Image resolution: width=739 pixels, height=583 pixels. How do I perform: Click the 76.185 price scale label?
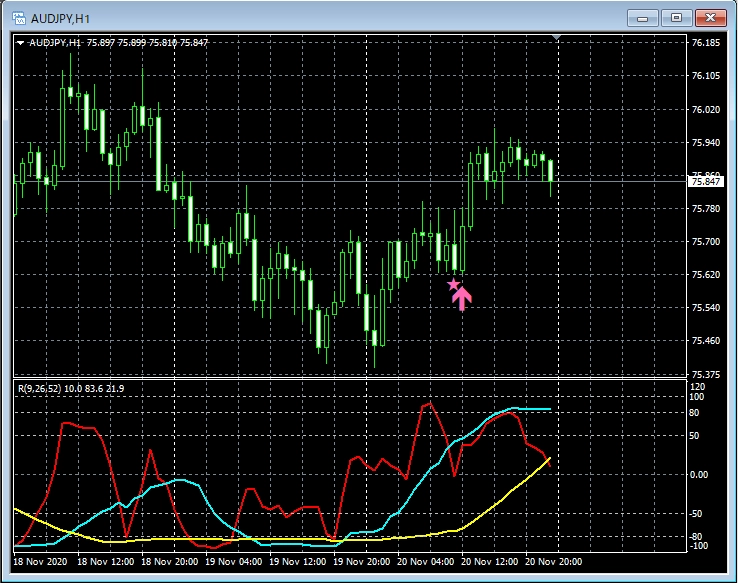click(x=706, y=43)
